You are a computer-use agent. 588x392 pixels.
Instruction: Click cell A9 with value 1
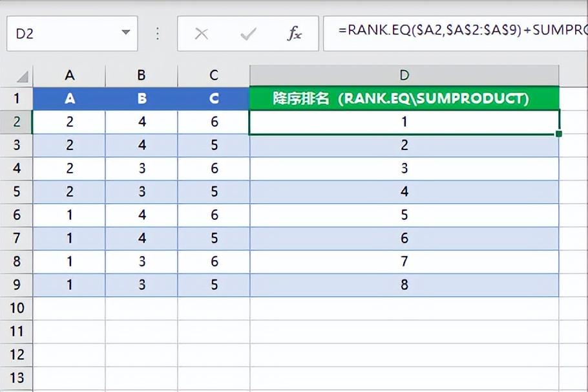click(69, 285)
